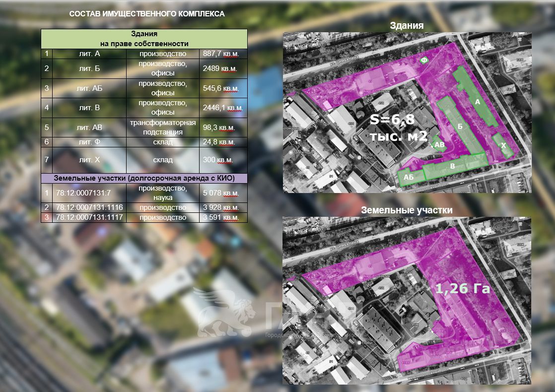Select the land area '3 928 кв.м.'
The height and width of the screenshot is (392, 555).
(221, 207)
